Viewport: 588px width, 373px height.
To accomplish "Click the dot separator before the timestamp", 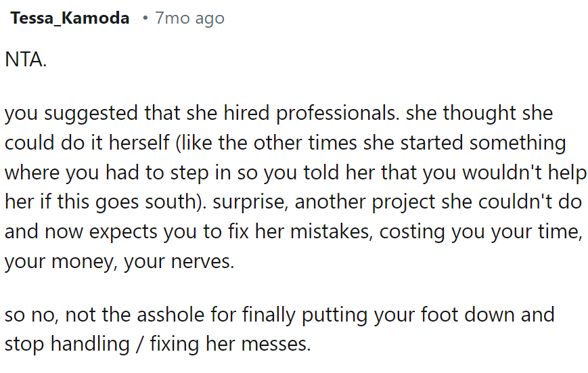I will click(x=144, y=19).
